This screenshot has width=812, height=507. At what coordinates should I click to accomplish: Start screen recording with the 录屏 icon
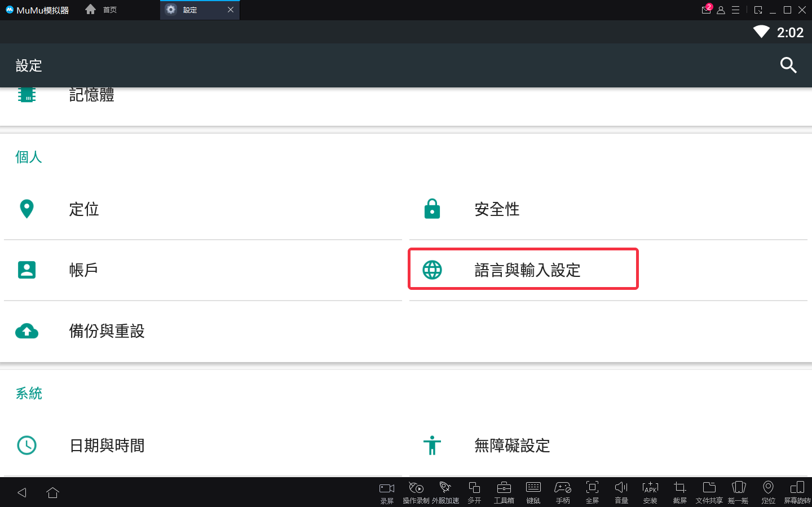(x=387, y=491)
